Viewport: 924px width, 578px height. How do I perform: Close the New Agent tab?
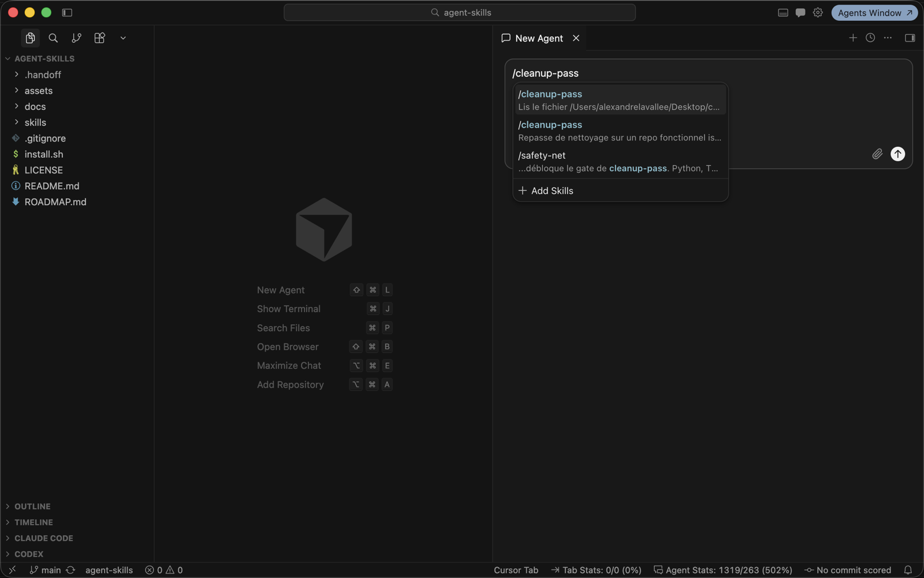coord(576,38)
